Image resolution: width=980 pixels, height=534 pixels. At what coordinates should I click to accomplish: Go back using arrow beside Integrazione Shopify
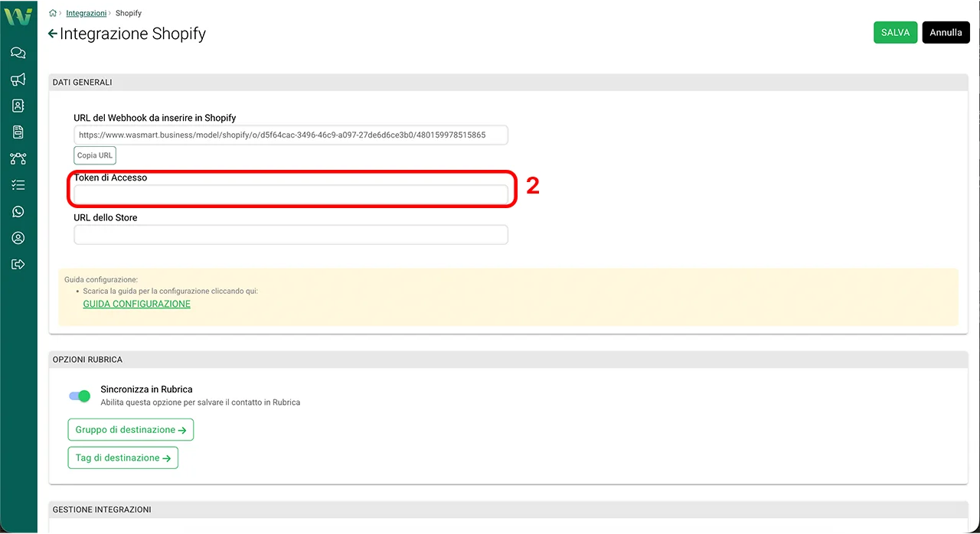coord(52,34)
